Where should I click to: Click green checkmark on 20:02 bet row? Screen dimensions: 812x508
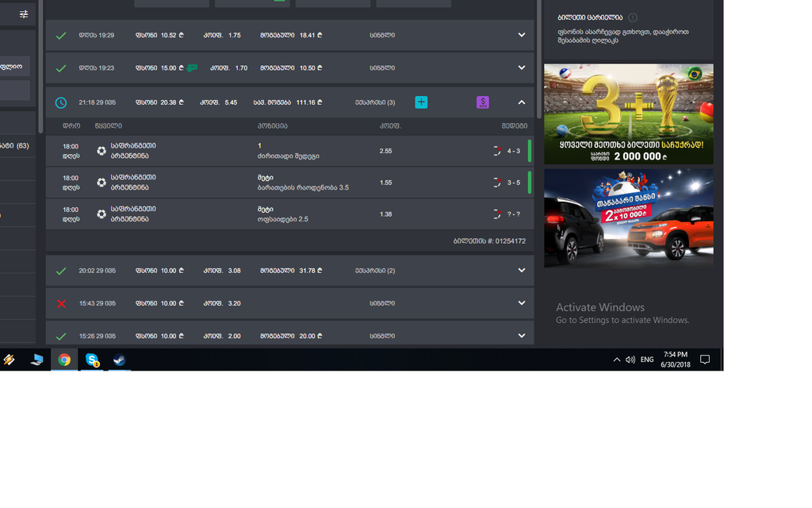[x=61, y=271]
